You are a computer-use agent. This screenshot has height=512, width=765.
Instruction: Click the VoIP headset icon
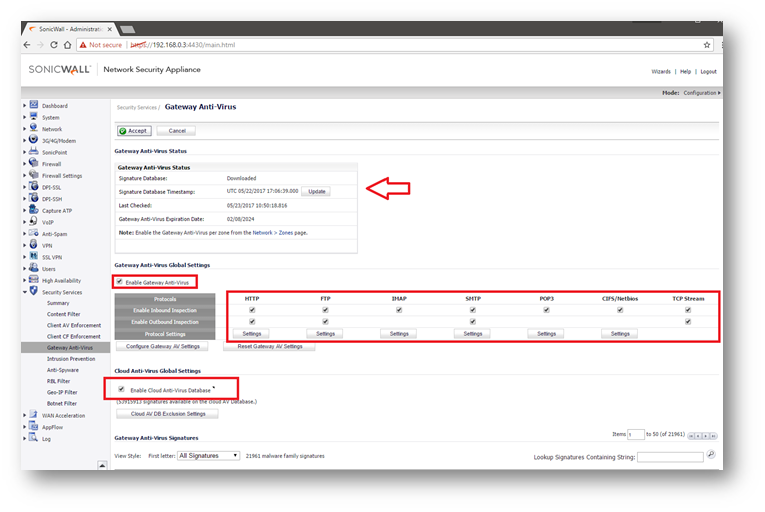point(34,221)
